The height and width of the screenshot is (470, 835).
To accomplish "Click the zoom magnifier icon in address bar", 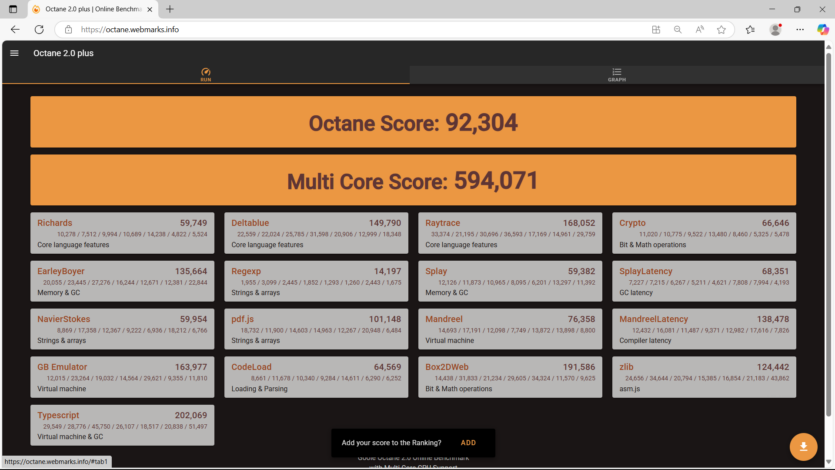I will [x=677, y=30].
